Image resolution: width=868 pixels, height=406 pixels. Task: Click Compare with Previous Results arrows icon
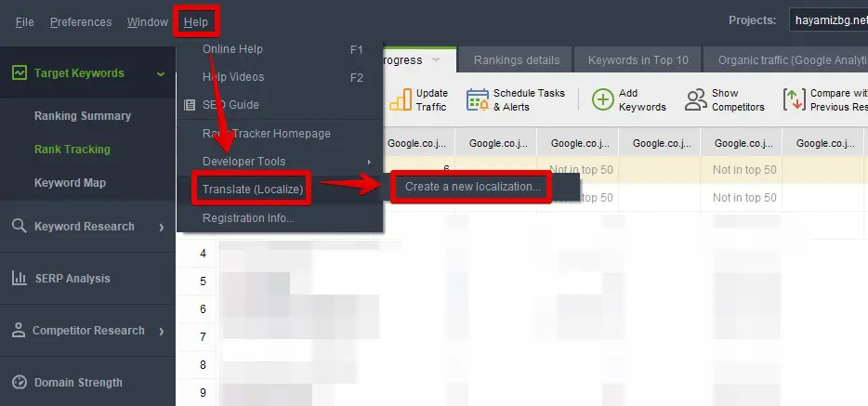(x=794, y=100)
